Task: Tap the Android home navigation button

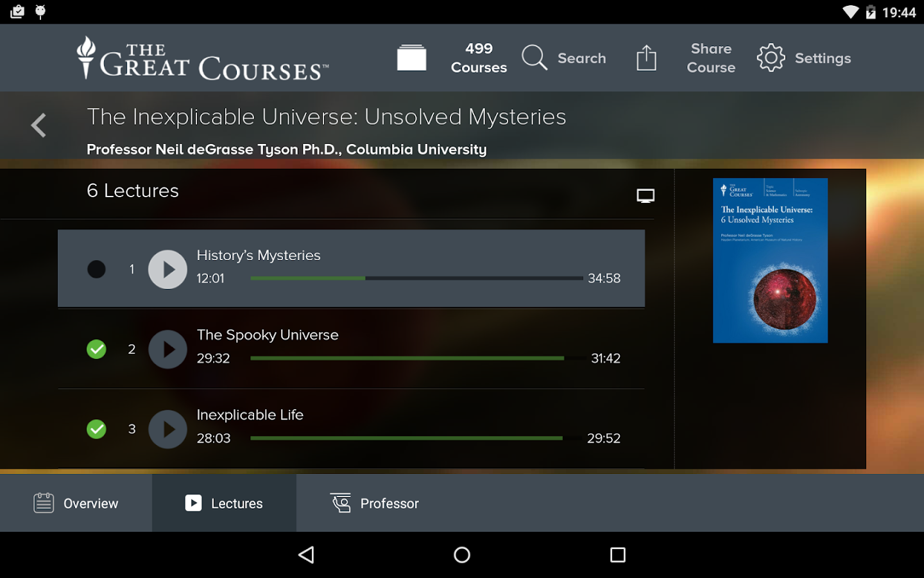Action: [x=462, y=555]
